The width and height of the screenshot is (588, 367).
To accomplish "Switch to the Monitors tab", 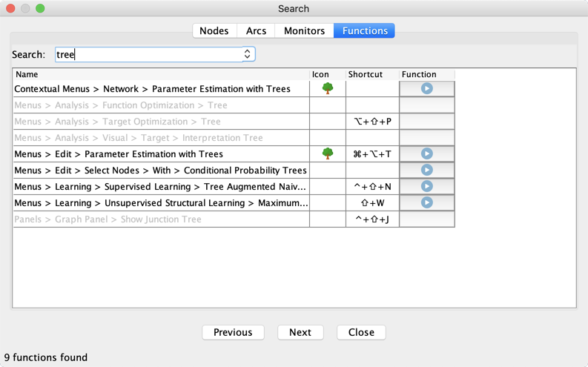I will (304, 30).
